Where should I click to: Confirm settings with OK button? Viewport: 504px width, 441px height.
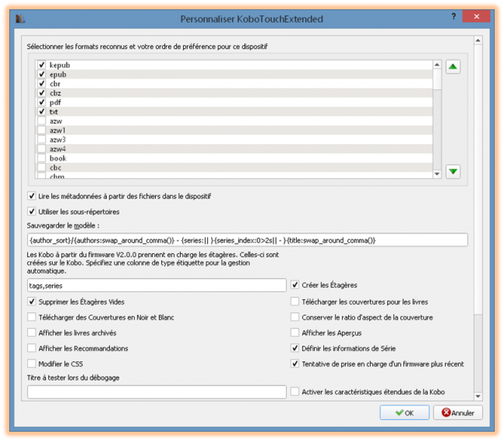tap(405, 413)
